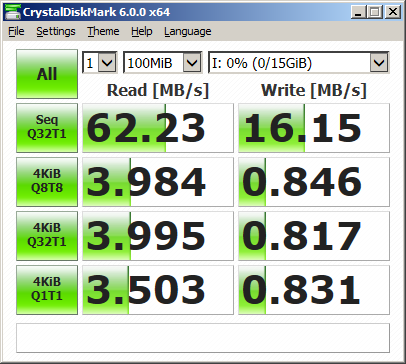Click the empty comment text field
This screenshot has height=364, width=406.
click(203, 338)
